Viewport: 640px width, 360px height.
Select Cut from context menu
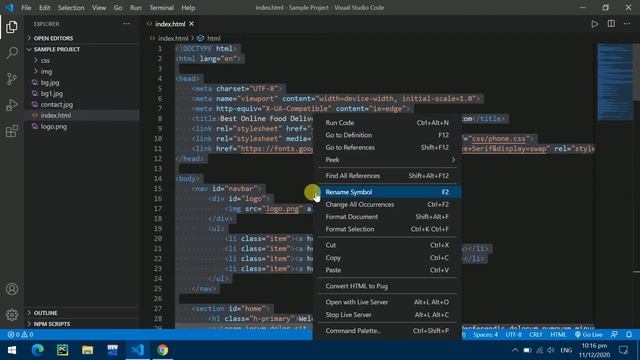coord(387,245)
